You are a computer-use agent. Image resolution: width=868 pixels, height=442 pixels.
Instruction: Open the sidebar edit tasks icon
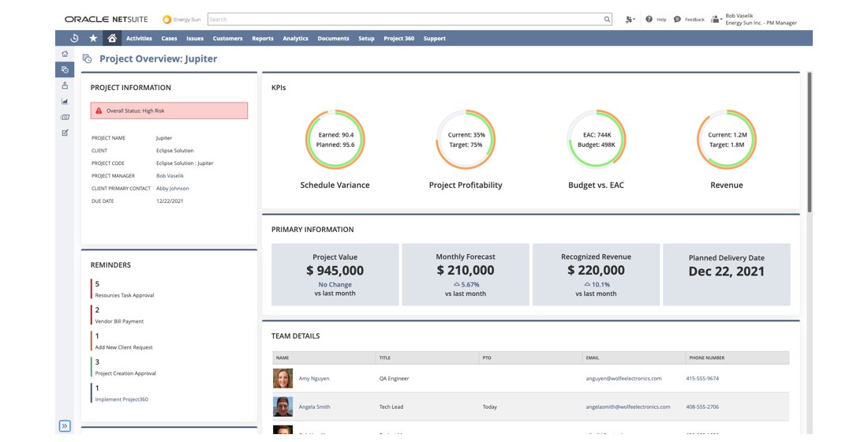click(65, 133)
